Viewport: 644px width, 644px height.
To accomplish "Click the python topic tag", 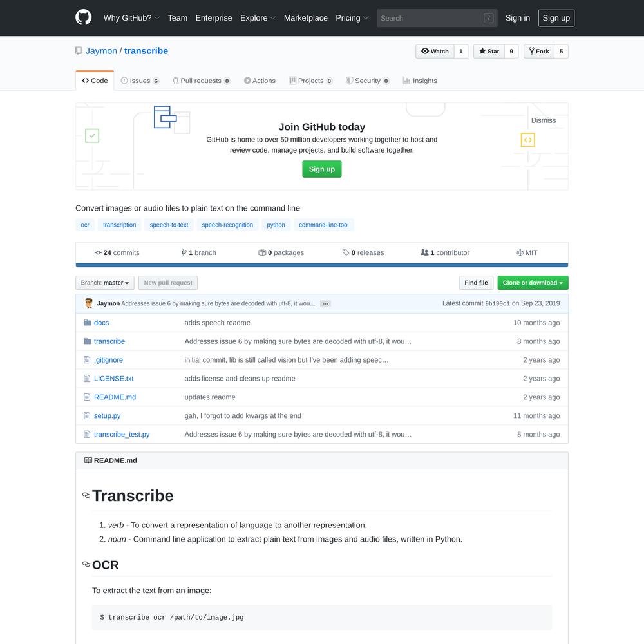I will [x=276, y=225].
